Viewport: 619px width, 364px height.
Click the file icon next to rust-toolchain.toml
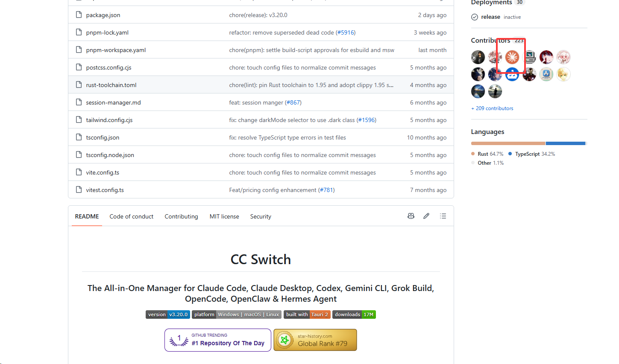tap(79, 85)
